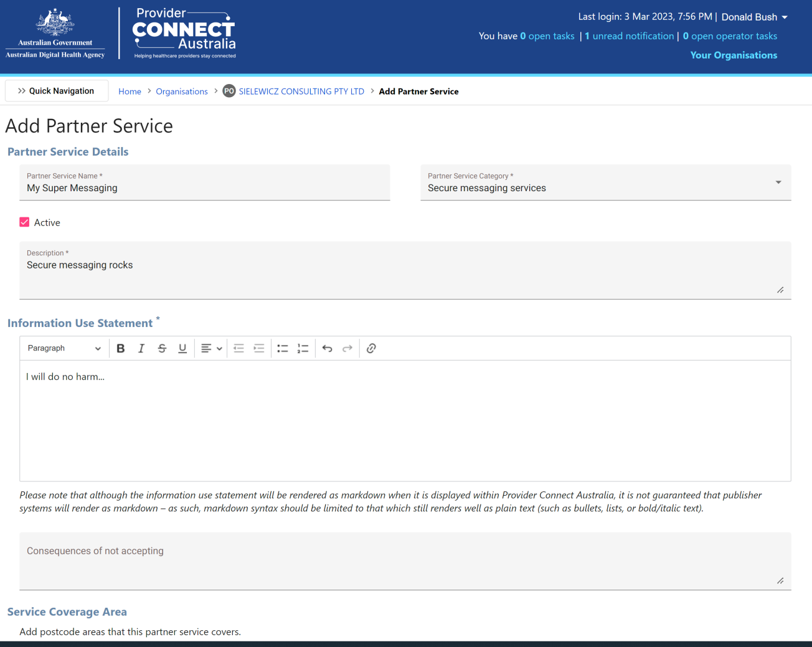Open the text alignment dropdown

[211, 348]
